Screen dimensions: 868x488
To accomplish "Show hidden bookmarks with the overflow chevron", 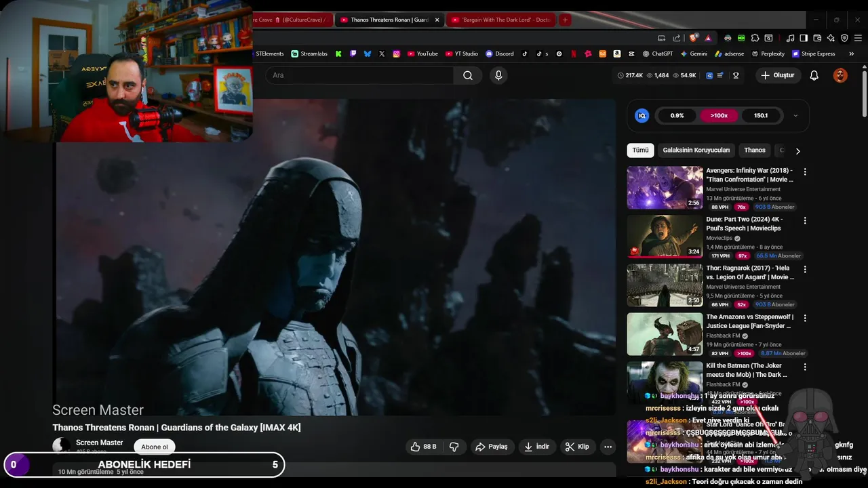I will (x=851, y=54).
